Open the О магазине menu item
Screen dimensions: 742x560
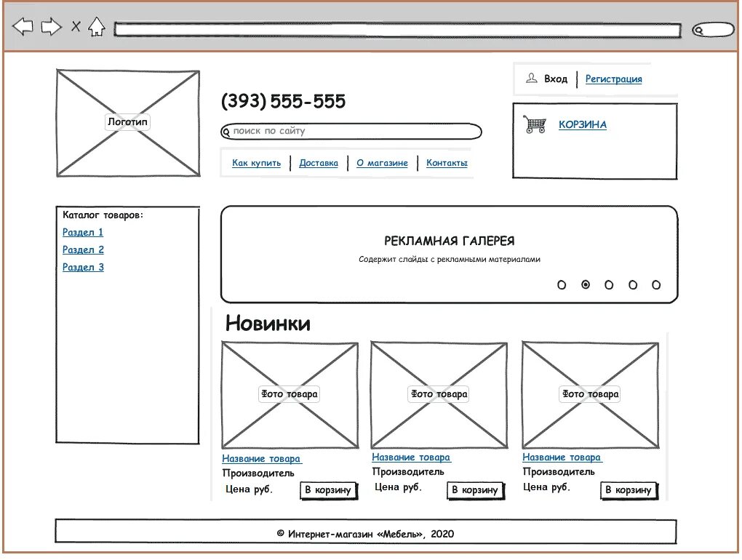pos(382,163)
